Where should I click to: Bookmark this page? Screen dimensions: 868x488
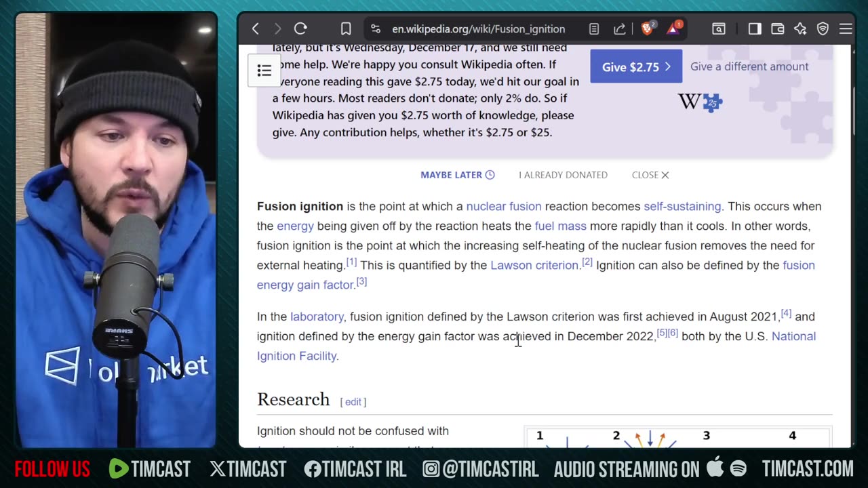[x=346, y=28]
